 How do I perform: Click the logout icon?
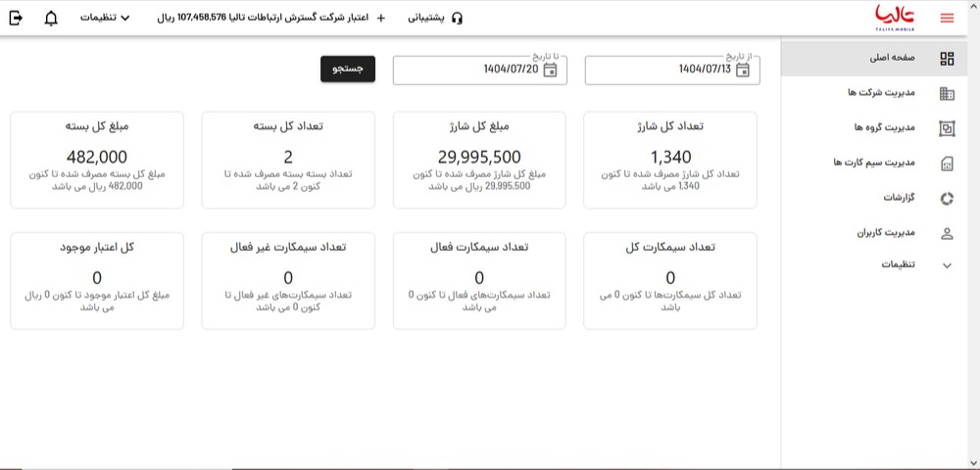pyautogui.click(x=17, y=18)
